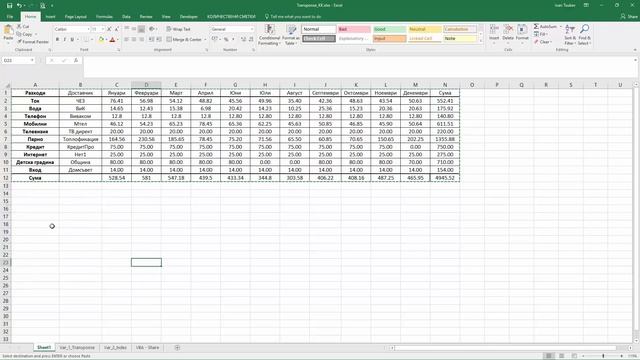
Task: Open the Fill menu in Editing group
Action: point(541,34)
